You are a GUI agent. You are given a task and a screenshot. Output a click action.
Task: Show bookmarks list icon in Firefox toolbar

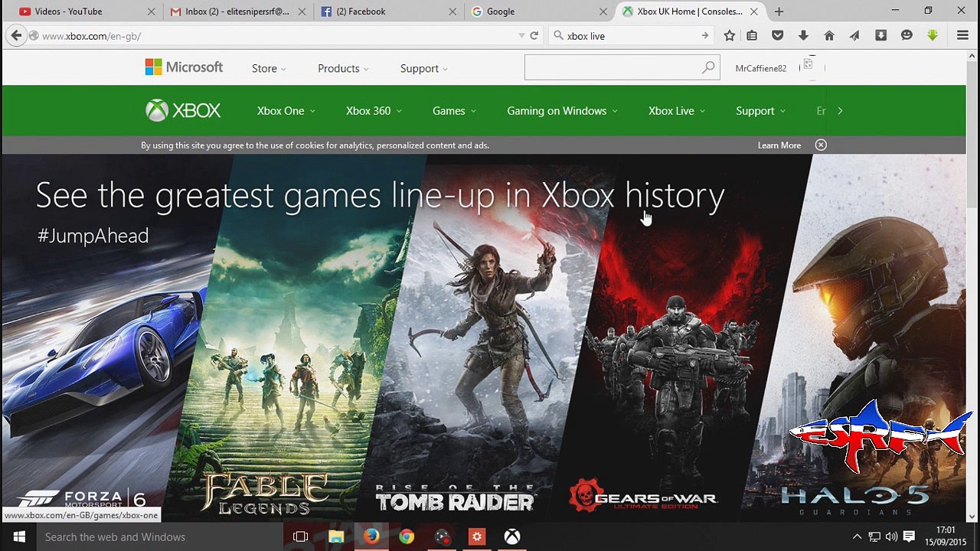pyautogui.click(x=752, y=35)
